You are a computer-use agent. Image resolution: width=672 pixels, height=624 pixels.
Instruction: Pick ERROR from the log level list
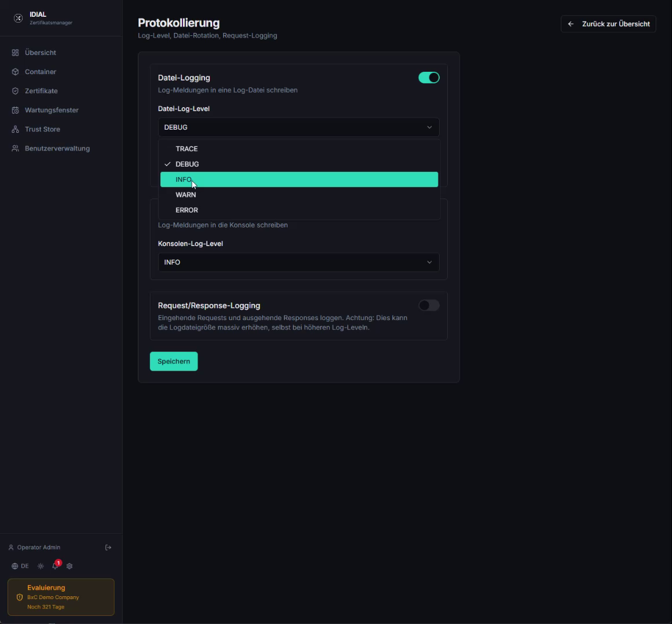pyautogui.click(x=299, y=210)
